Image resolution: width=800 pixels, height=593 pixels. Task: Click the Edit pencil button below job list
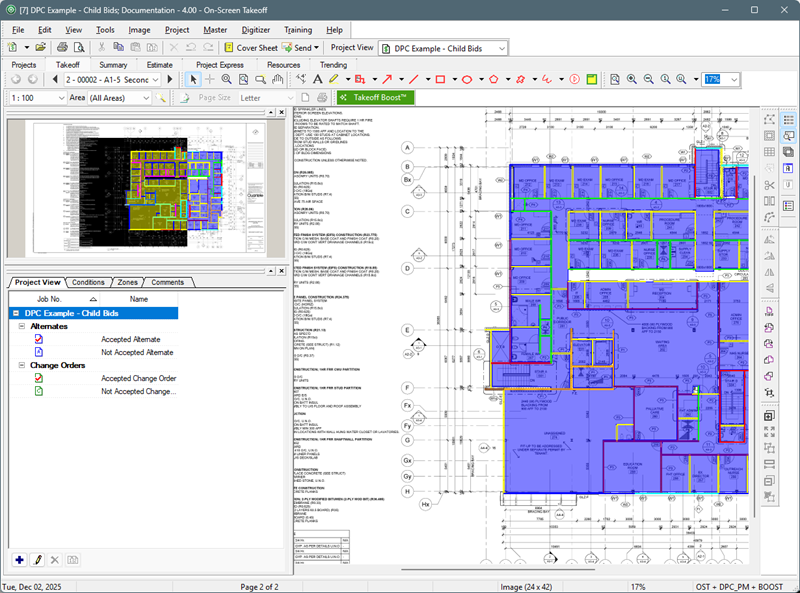37,560
